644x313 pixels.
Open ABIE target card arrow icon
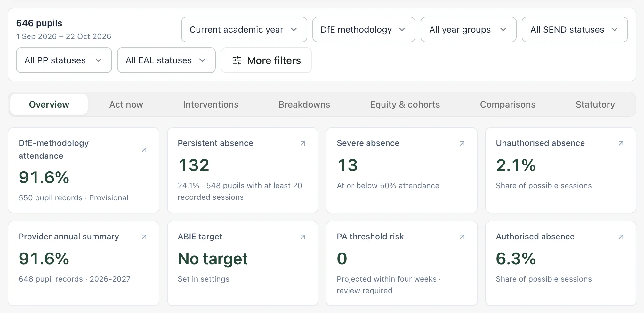click(x=303, y=237)
